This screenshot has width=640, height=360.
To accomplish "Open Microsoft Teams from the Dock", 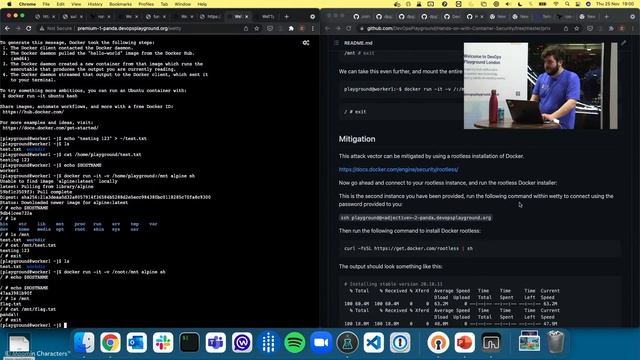I will click(216, 342).
